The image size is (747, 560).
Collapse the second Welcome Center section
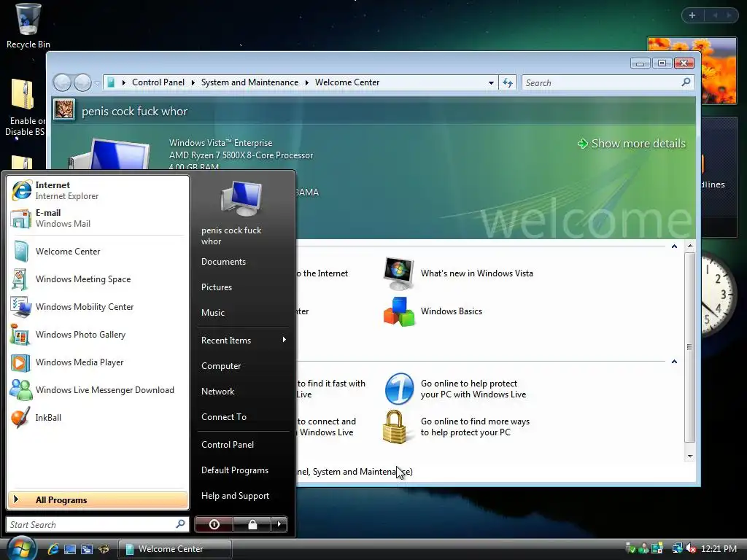pyautogui.click(x=674, y=362)
